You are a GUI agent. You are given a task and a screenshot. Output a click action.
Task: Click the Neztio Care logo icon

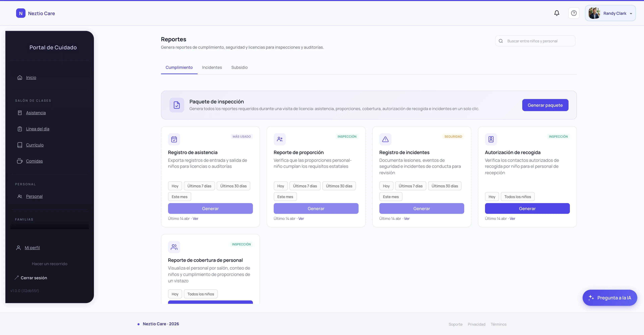click(x=21, y=13)
